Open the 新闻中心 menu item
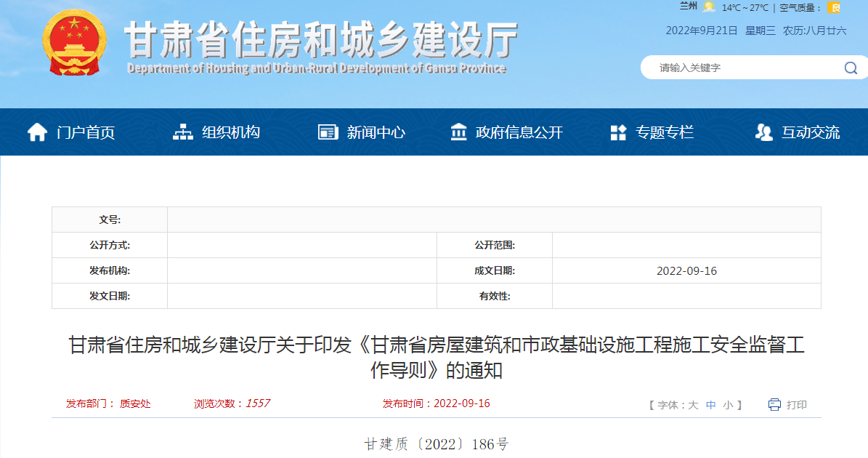The height and width of the screenshot is (458, 868). [376, 132]
